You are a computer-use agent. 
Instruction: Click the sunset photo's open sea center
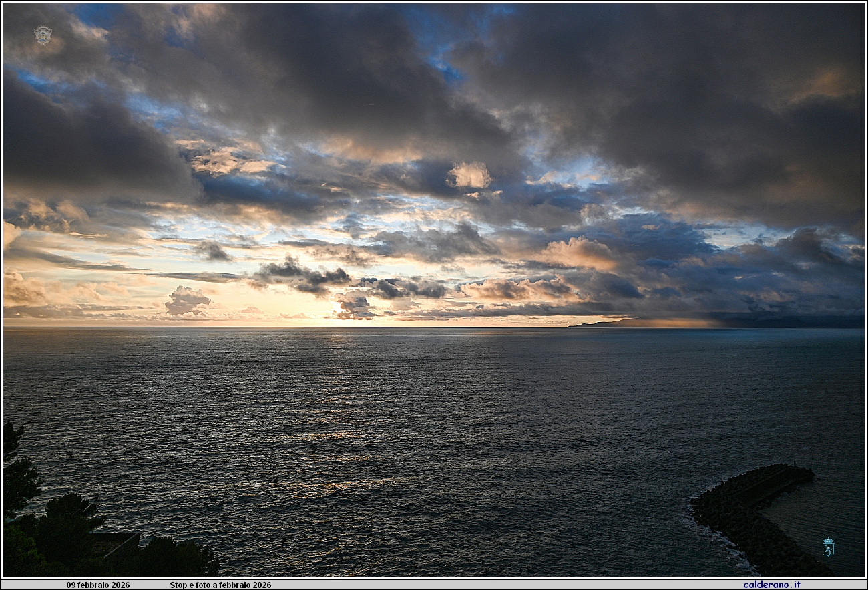click(434, 414)
